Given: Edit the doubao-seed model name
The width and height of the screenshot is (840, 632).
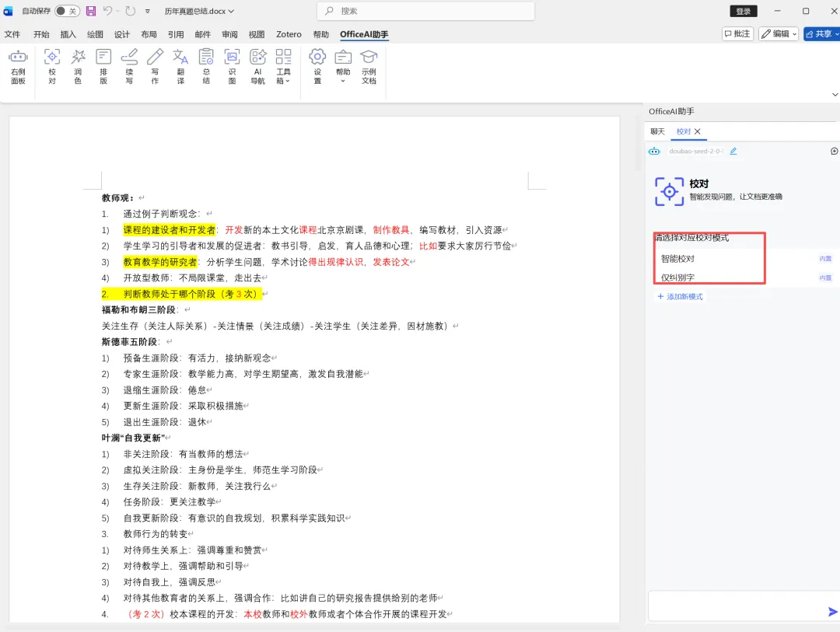Looking at the screenshot, I should coord(733,151).
